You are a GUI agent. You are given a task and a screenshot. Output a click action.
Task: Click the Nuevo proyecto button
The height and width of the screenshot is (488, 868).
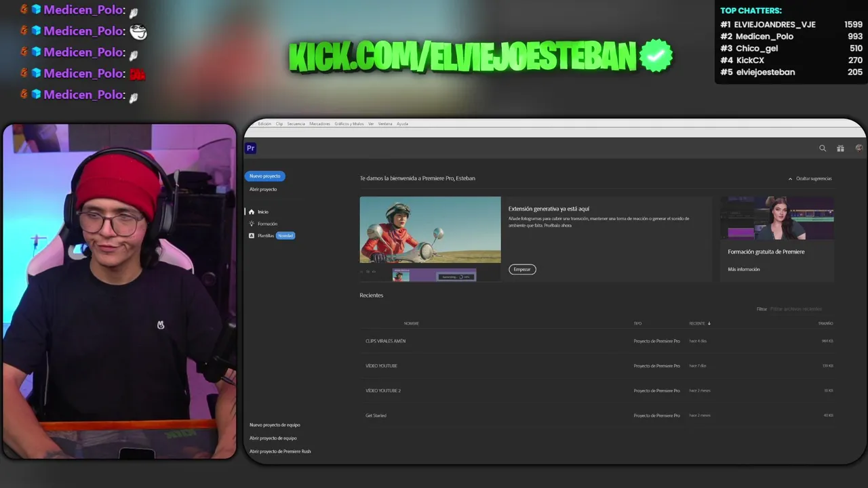tap(265, 176)
